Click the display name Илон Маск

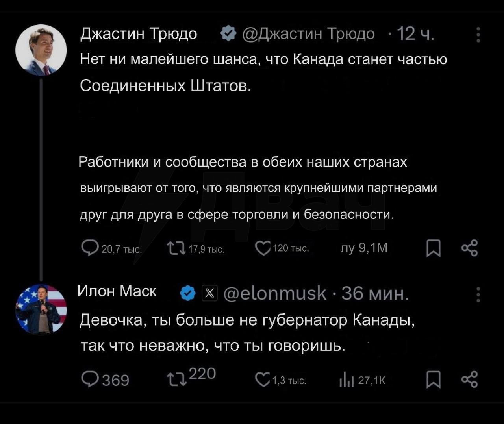[117, 291]
